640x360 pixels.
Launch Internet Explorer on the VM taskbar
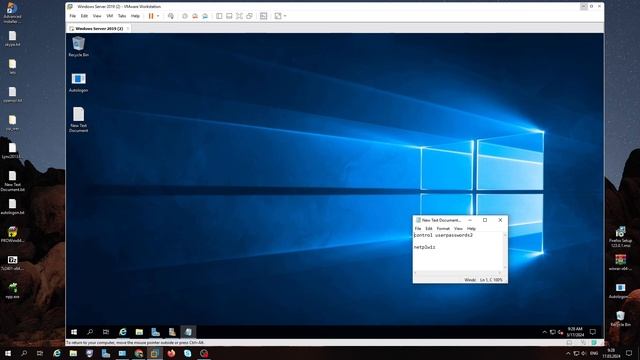click(122, 332)
